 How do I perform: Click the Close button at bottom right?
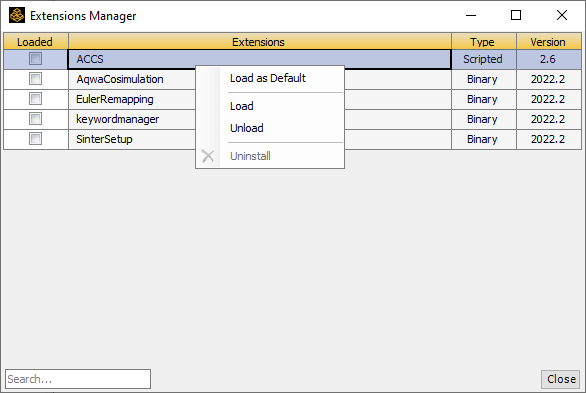[x=561, y=379]
